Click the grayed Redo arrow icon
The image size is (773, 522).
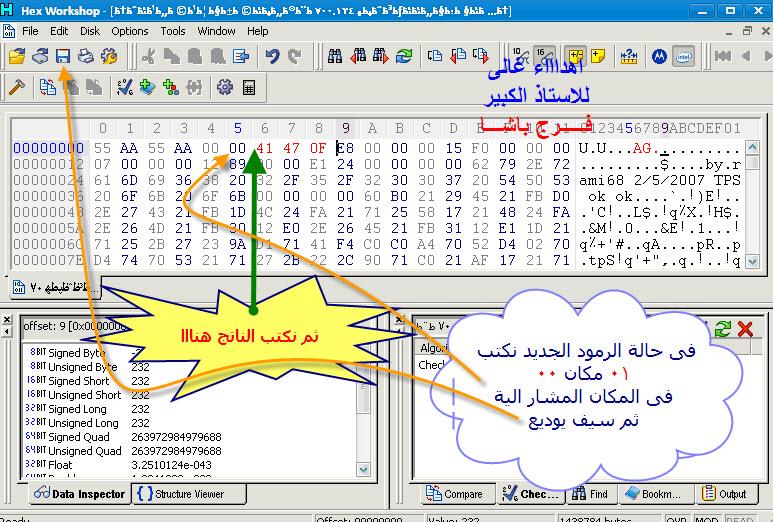coord(295,56)
